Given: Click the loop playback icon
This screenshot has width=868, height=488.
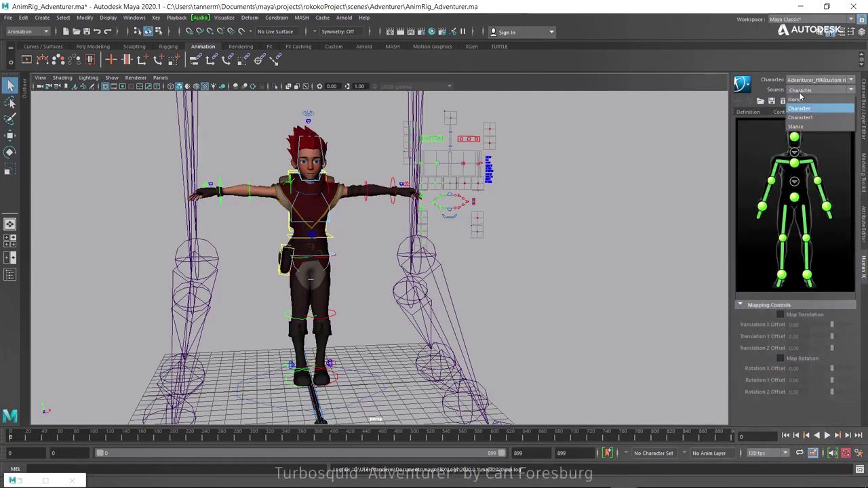Looking at the screenshot, I should (x=800, y=453).
